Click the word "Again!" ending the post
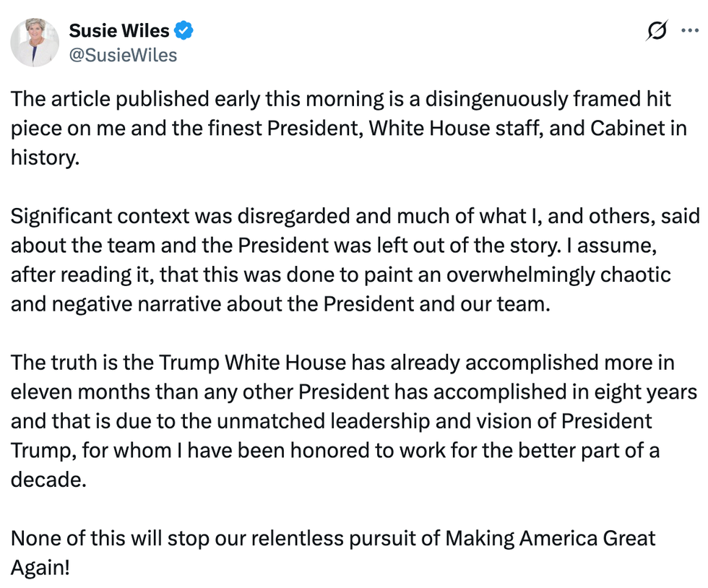 pyautogui.click(x=40, y=568)
